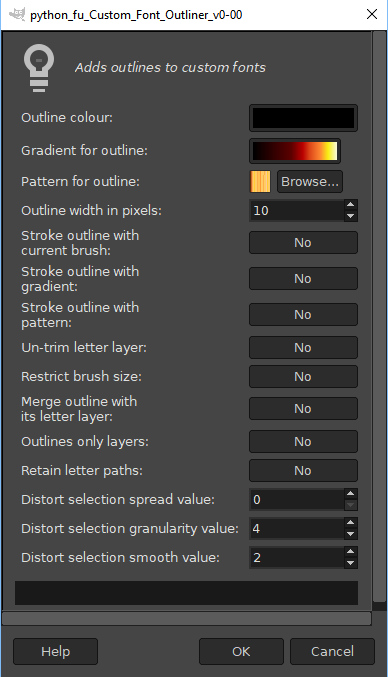The width and height of the screenshot is (388, 677).
Task: Decrease distort spread value with down arrow
Action: click(351, 505)
